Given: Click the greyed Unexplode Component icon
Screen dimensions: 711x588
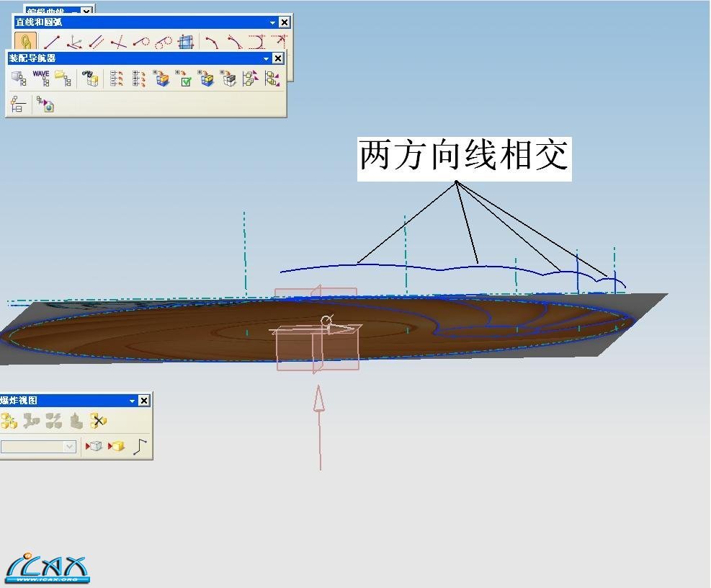Looking at the screenshot, I should (x=76, y=421).
